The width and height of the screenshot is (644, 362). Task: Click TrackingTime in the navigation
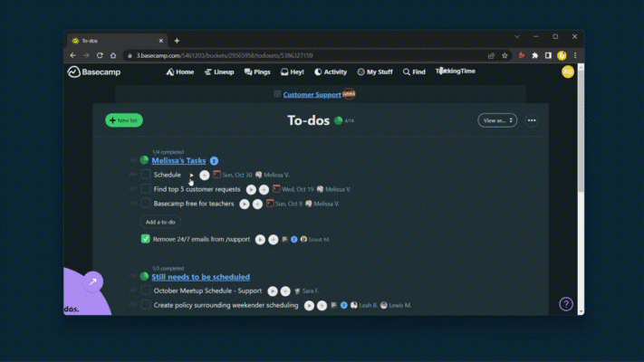coord(455,71)
